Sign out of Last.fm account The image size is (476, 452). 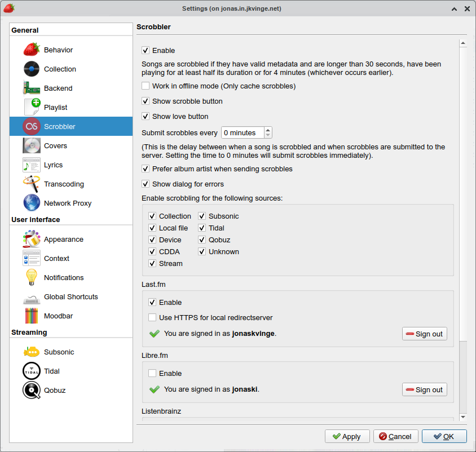[424, 334]
